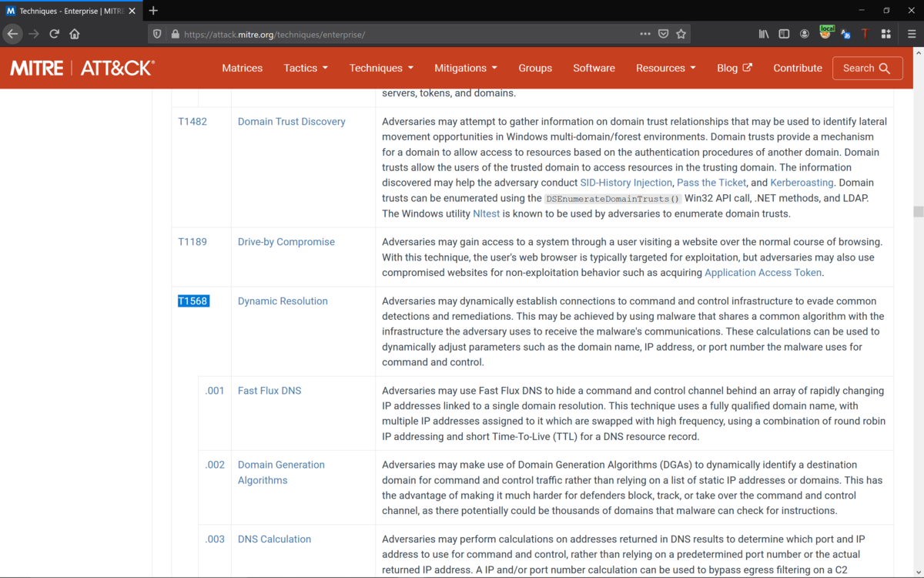Open the Fast Flux DNS sub-technique
This screenshot has width=924, height=578.
point(269,390)
